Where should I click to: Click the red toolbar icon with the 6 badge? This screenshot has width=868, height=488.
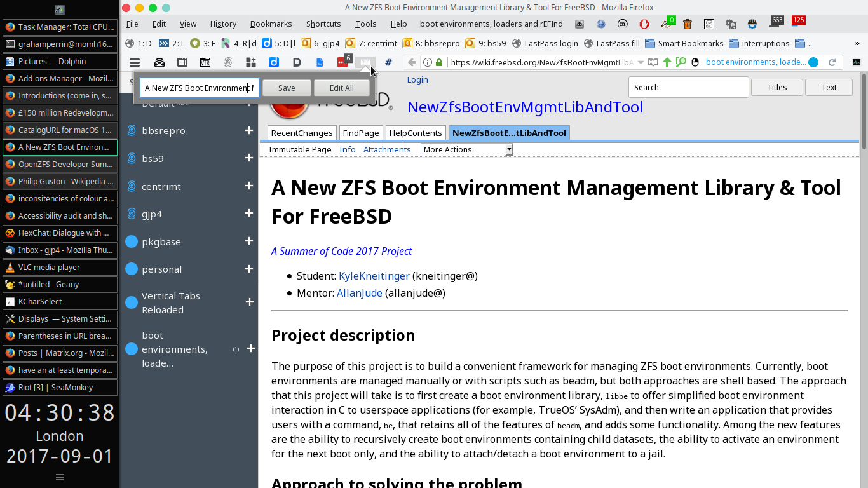click(x=343, y=62)
